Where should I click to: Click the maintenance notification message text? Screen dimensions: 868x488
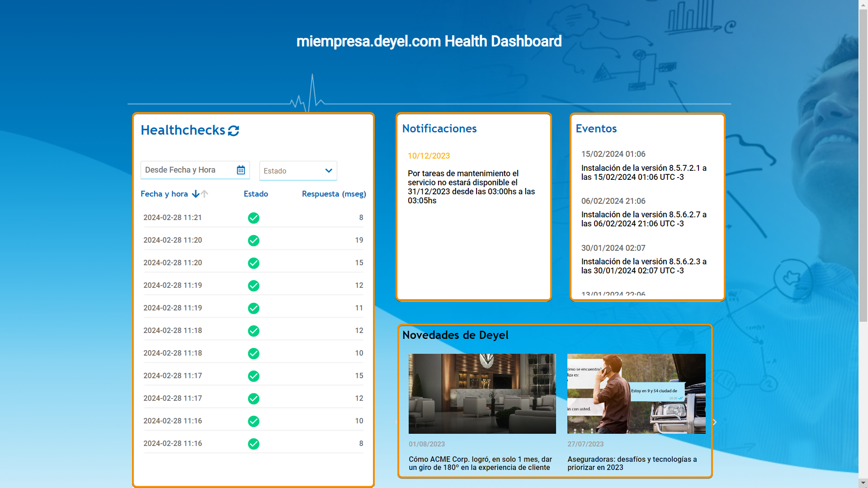tap(472, 187)
